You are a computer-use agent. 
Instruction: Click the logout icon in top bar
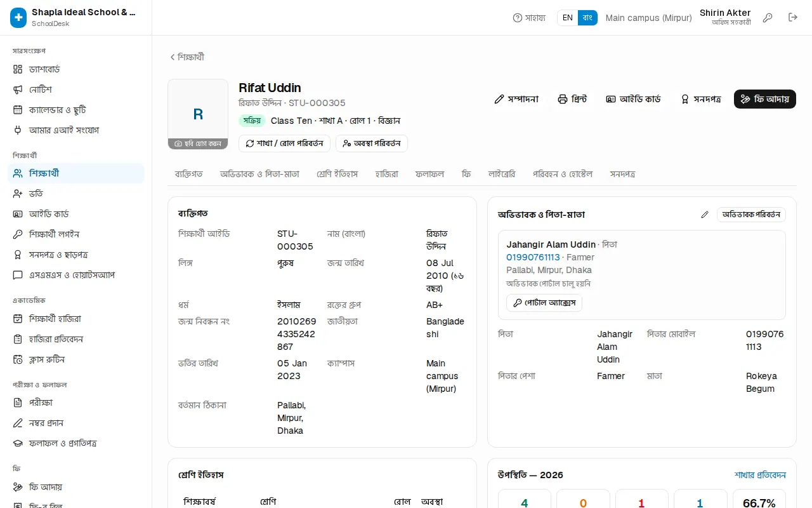793,18
